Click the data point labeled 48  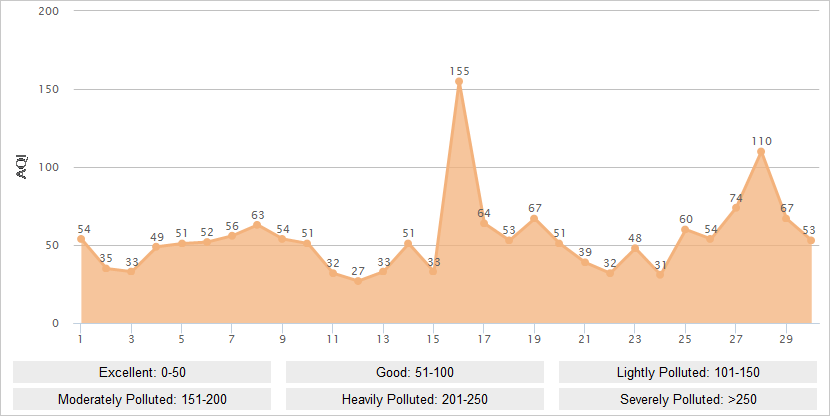pyautogui.click(x=635, y=248)
